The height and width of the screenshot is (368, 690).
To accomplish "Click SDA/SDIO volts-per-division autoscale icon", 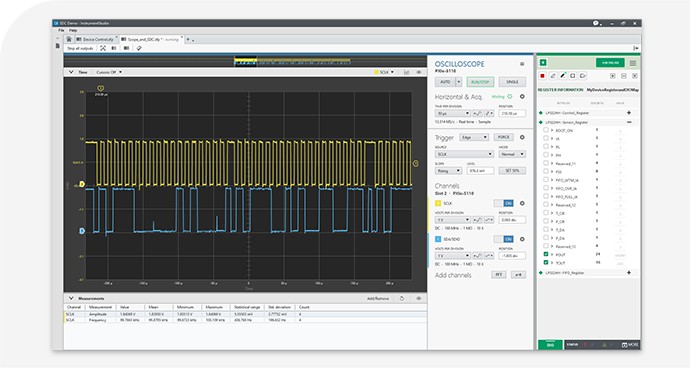I will (477, 256).
